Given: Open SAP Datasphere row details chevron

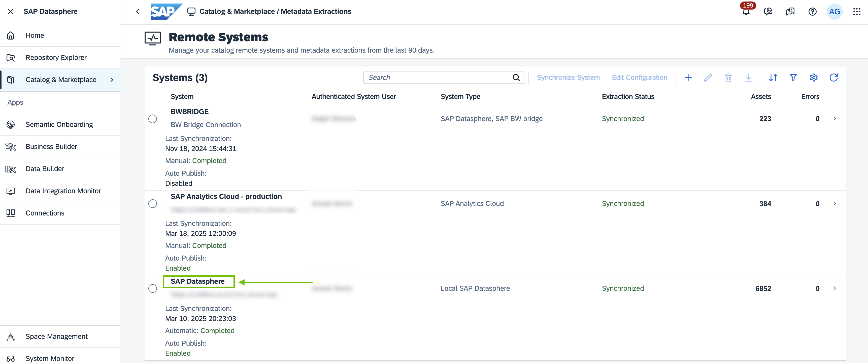Looking at the screenshot, I should pos(834,288).
